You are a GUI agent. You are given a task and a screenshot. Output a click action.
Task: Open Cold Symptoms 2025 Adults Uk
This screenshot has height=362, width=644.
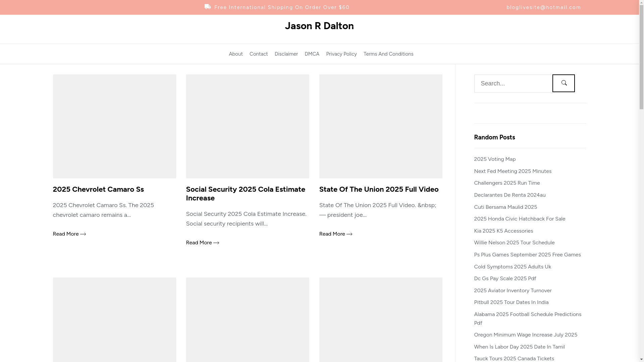tap(513, 267)
